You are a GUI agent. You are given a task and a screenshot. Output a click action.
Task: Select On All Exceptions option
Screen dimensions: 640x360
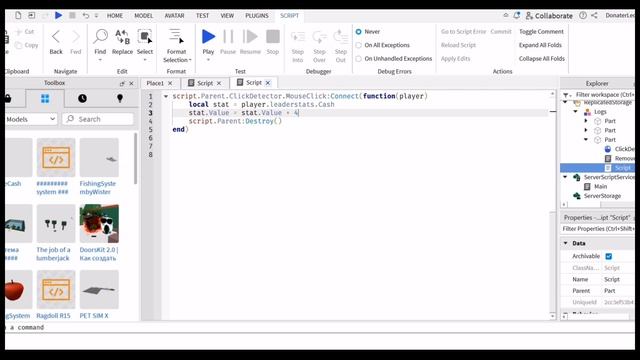tap(358, 45)
